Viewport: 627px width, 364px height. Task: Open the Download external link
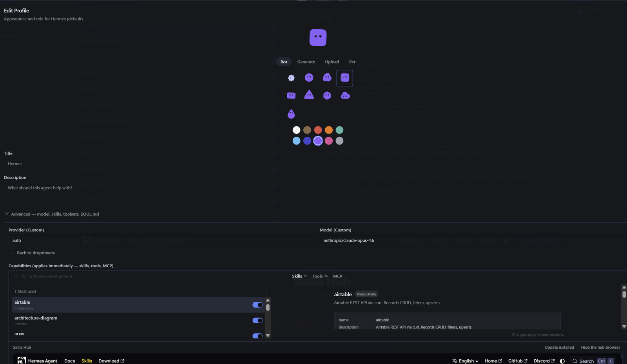coord(111,361)
